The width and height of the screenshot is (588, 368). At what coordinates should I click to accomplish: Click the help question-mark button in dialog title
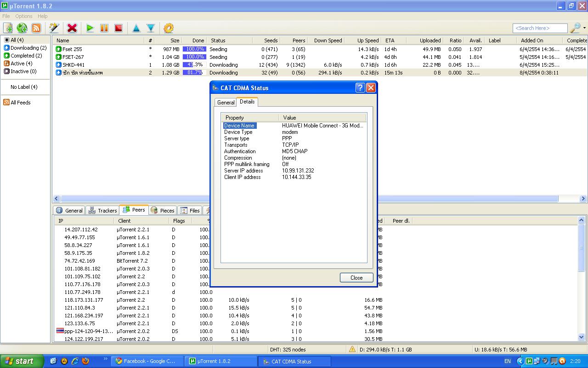(x=360, y=88)
